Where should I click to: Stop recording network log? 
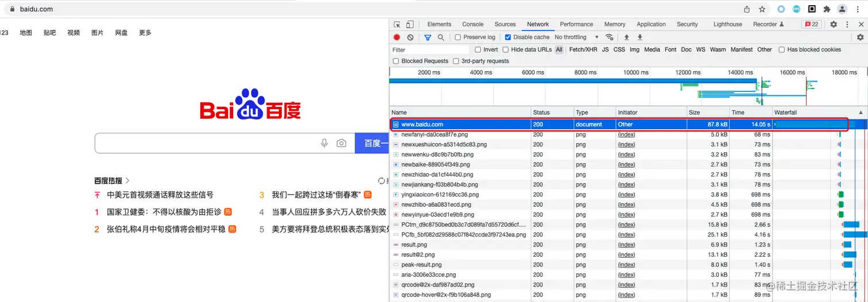tap(397, 37)
